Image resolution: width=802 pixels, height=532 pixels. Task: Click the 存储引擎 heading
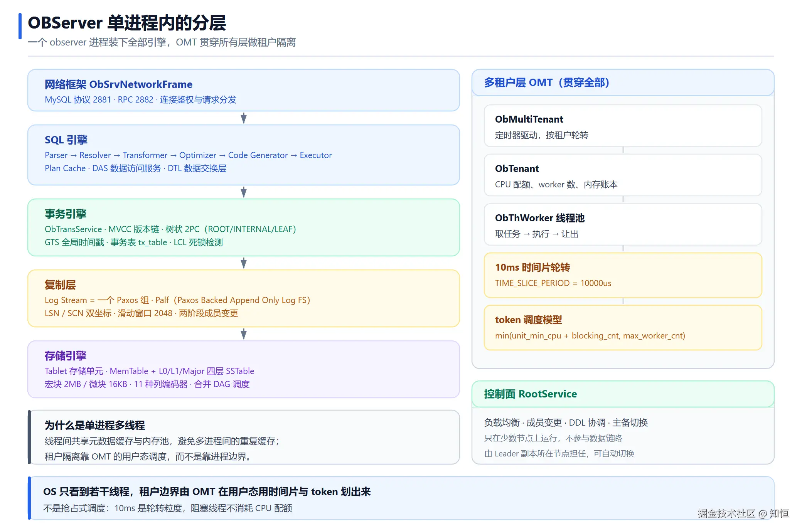tap(66, 356)
